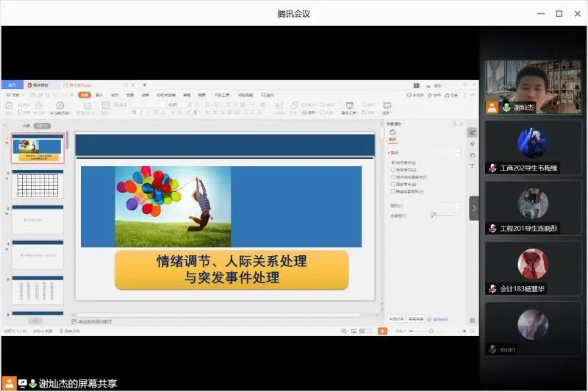The image size is (588, 392).
Task: Switch to the highlighted Home ribbon tab
Action: point(85,95)
